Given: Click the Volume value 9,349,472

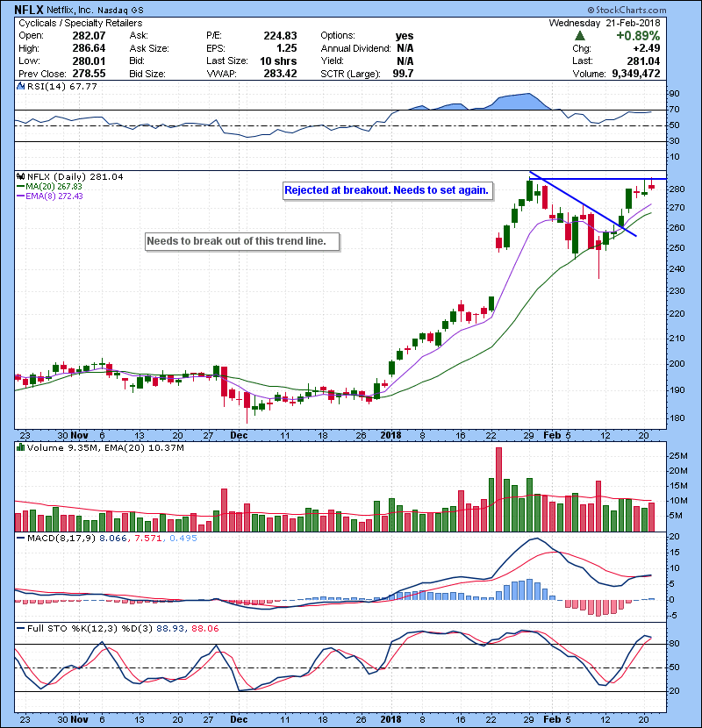Looking at the screenshot, I should coord(636,74).
